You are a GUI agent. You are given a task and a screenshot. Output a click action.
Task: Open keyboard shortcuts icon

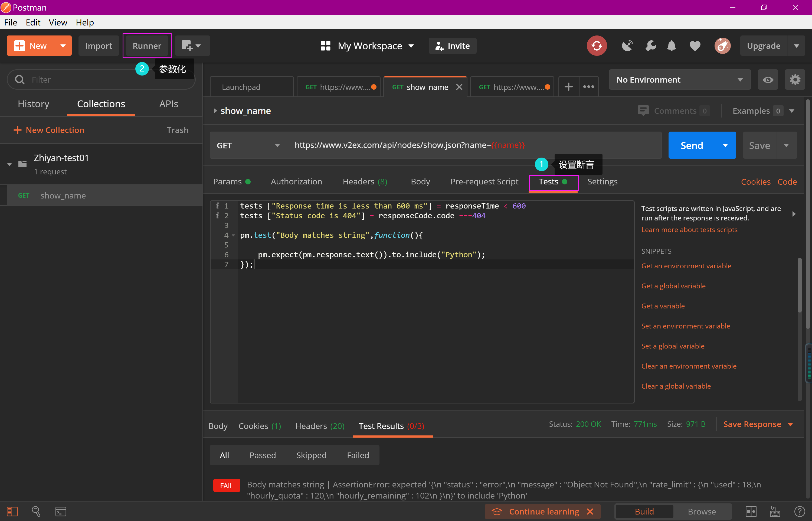click(775, 511)
